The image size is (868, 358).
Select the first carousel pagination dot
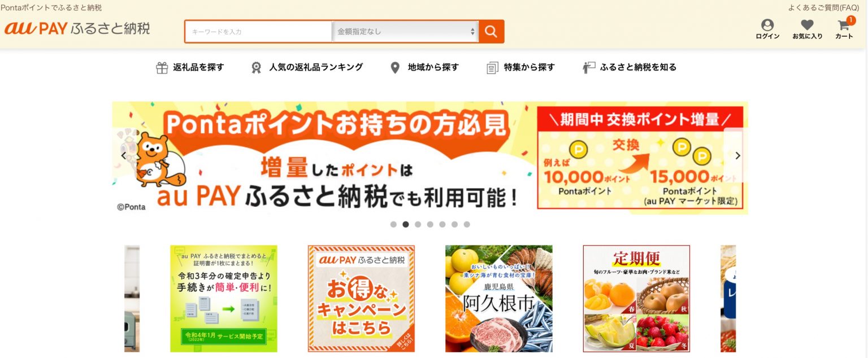click(x=393, y=224)
